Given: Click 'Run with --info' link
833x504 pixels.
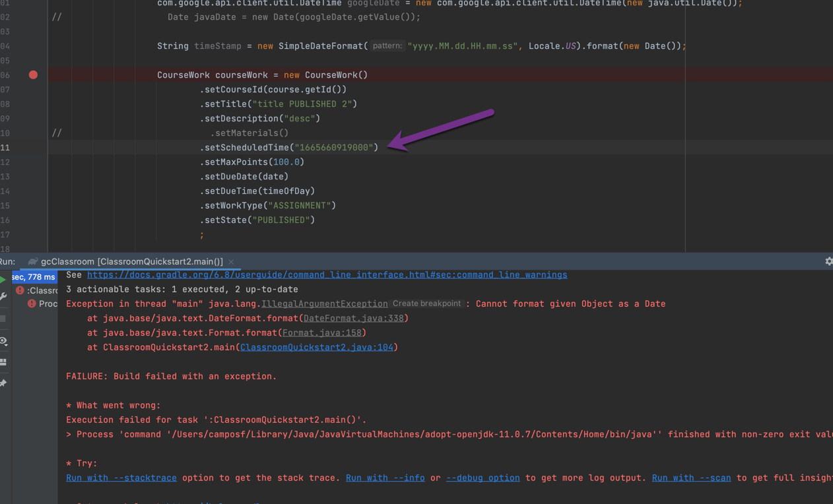Looking at the screenshot, I should [x=385, y=478].
